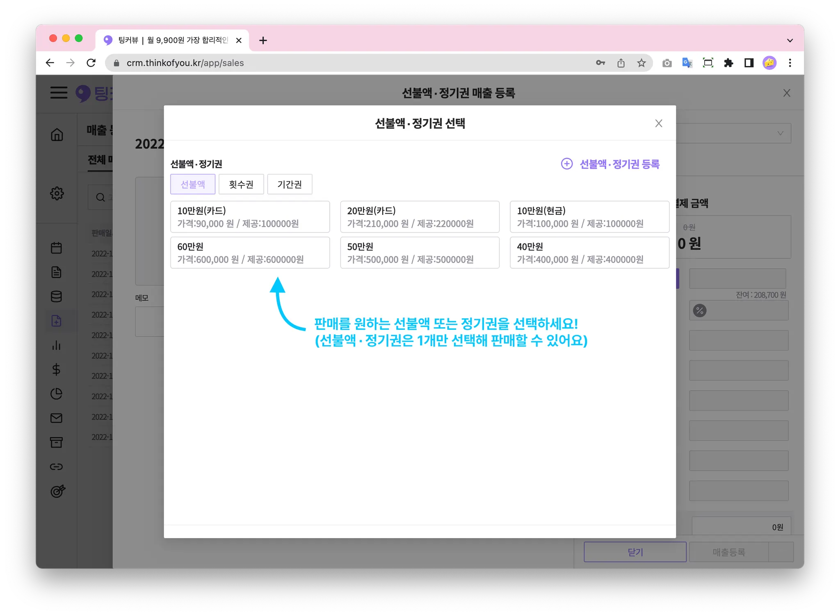Choose the 50만원 prepaid option

click(420, 253)
